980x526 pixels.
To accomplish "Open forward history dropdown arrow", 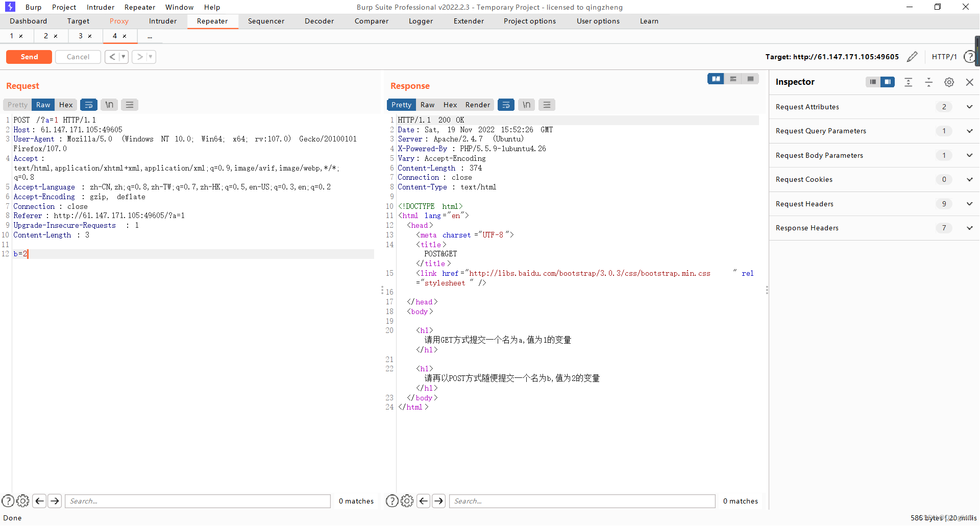I will pos(151,57).
